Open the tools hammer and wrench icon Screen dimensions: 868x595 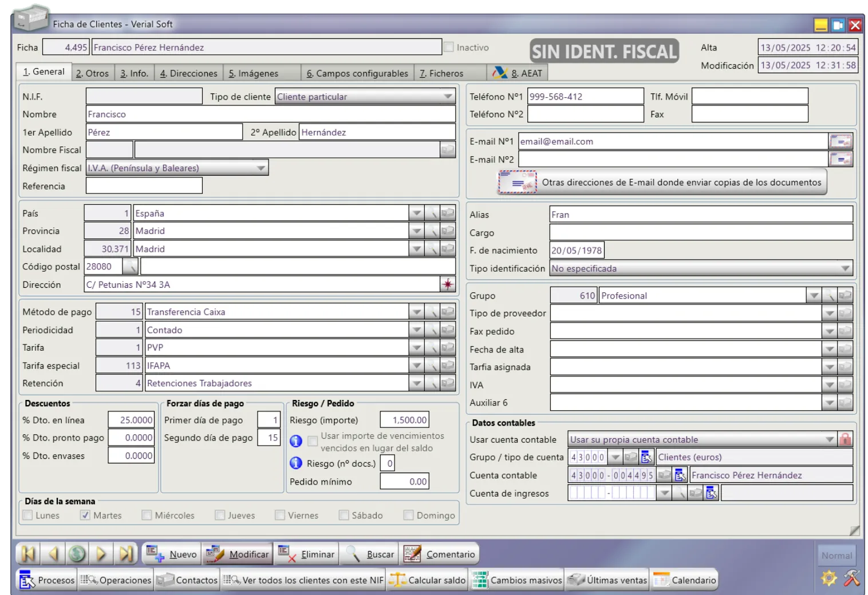[851, 578]
